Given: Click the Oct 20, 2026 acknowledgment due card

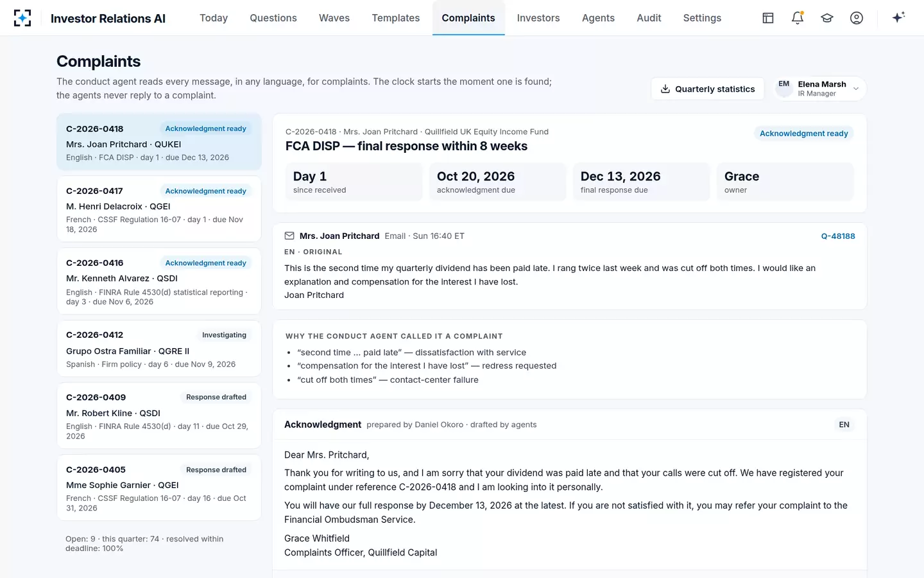Looking at the screenshot, I should pos(498,182).
